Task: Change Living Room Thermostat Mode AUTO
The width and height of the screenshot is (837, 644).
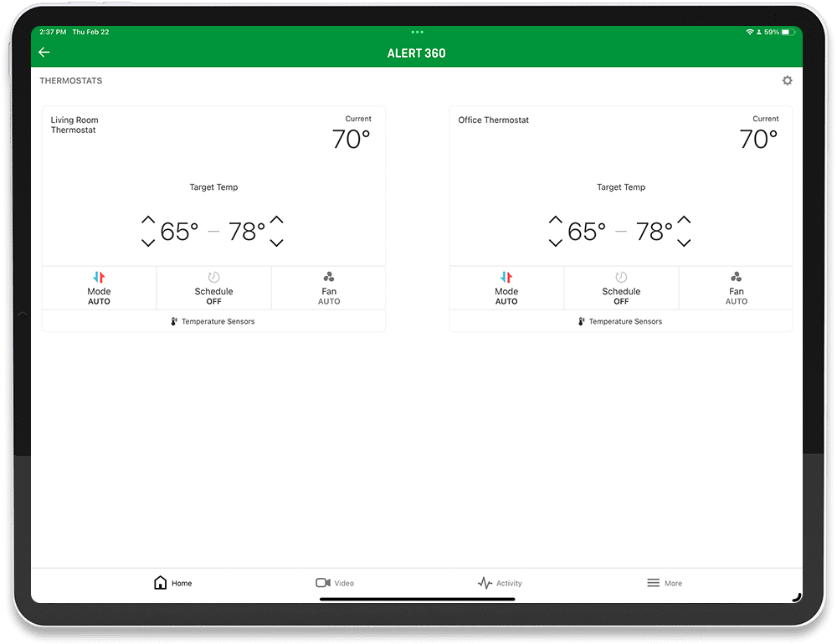Action: (100, 288)
